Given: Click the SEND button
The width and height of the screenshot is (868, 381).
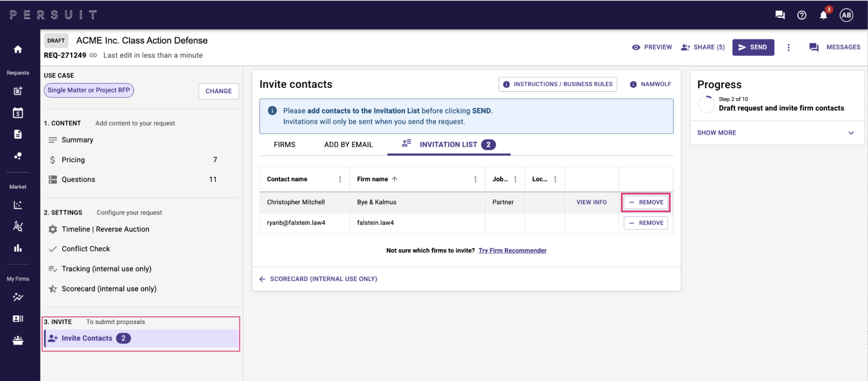Looking at the screenshot, I should [753, 47].
